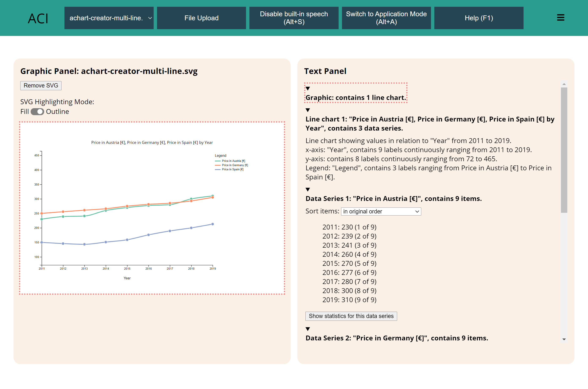The height and width of the screenshot is (389, 588).
Task: Click the Austria 2019 data point
Action: (213, 196)
